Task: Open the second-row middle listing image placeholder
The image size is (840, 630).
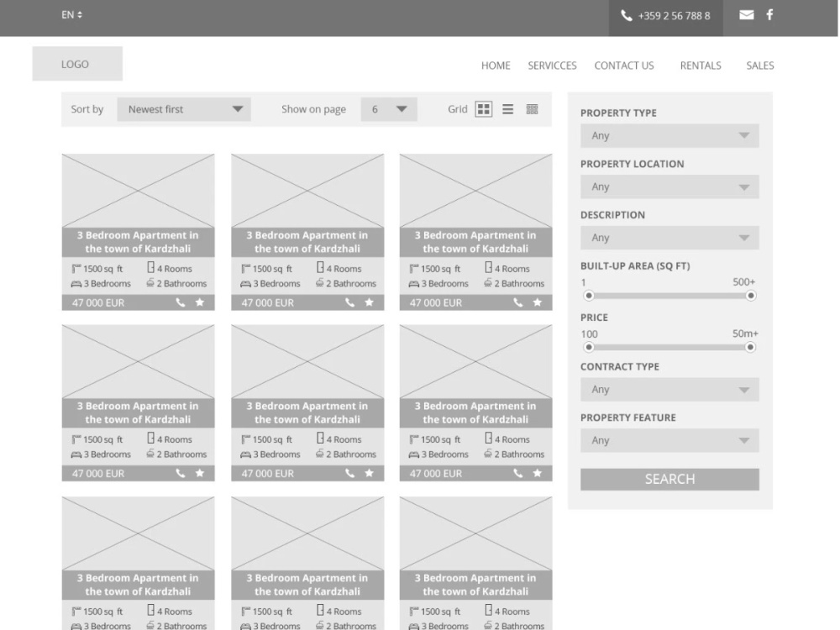Action: point(307,361)
